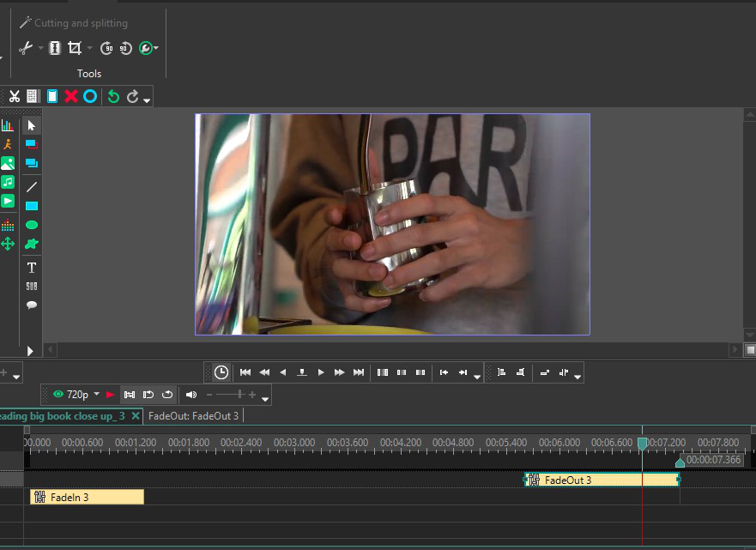Expand playback toolbar options arrow
This screenshot has height=550, width=756.
point(477,377)
